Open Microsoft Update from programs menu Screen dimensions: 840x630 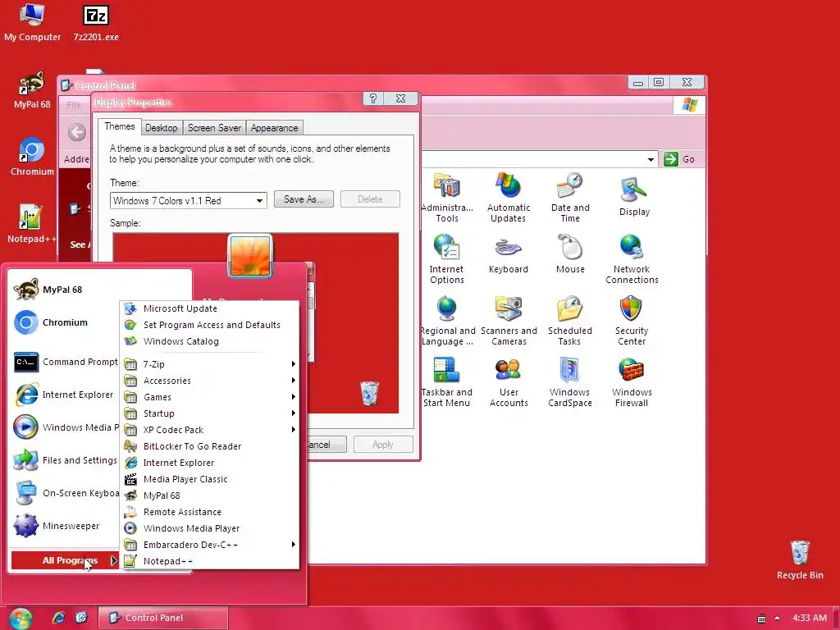(x=210, y=308)
